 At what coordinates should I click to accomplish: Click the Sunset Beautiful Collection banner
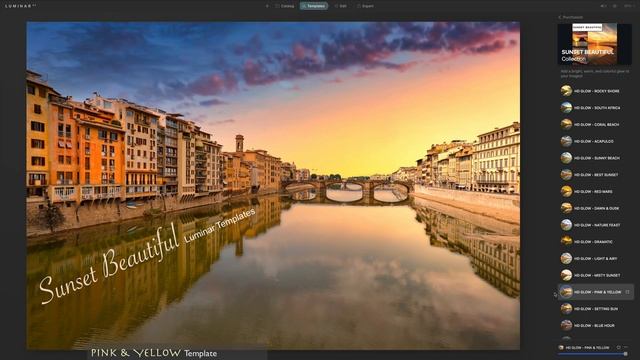(594, 44)
